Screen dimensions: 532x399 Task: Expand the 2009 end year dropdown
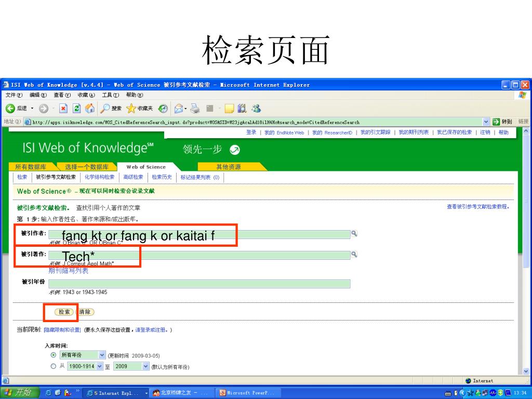click(x=145, y=366)
